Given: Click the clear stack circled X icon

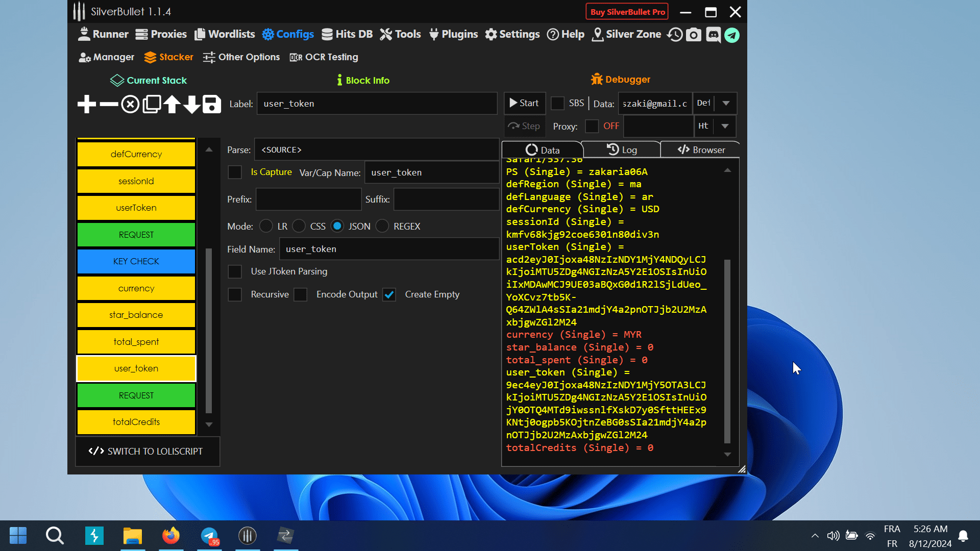Looking at the screenshot, I should coord(130,104).
